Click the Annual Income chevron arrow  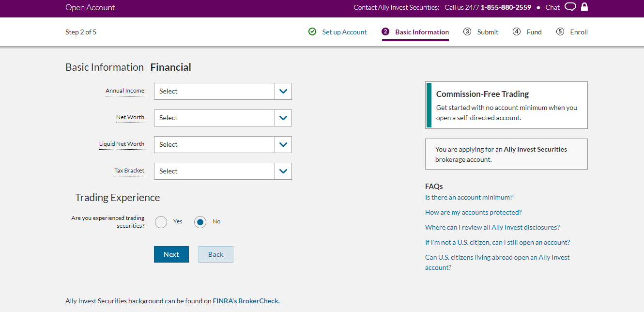coord(283,91)
